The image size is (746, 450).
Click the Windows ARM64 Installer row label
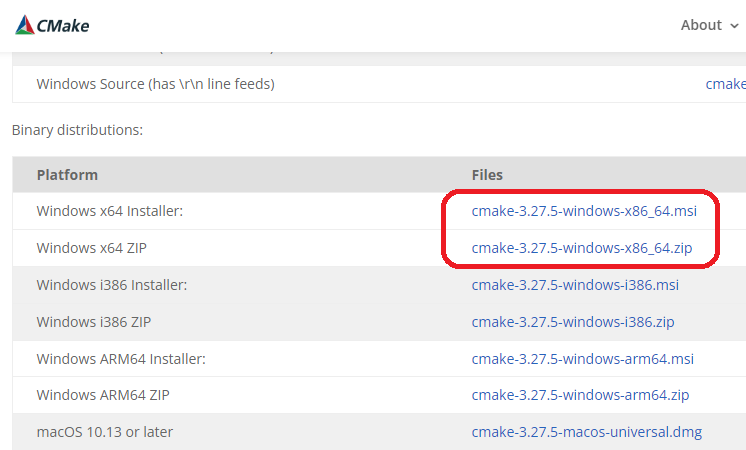(121, 359)
